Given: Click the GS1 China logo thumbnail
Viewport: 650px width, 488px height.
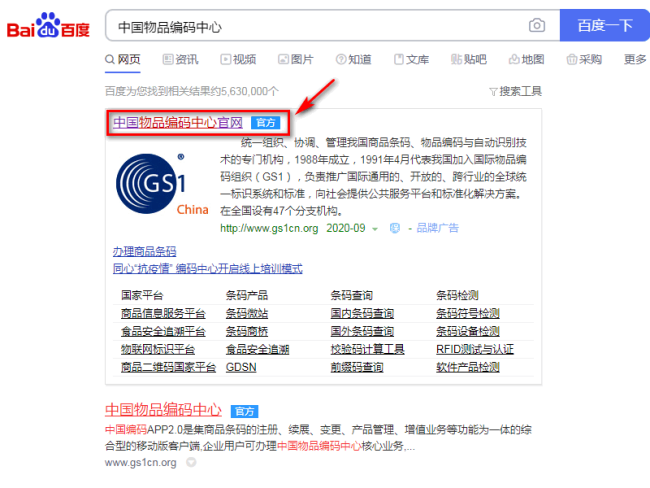Looking at the screenshot, I should (162, 184).
